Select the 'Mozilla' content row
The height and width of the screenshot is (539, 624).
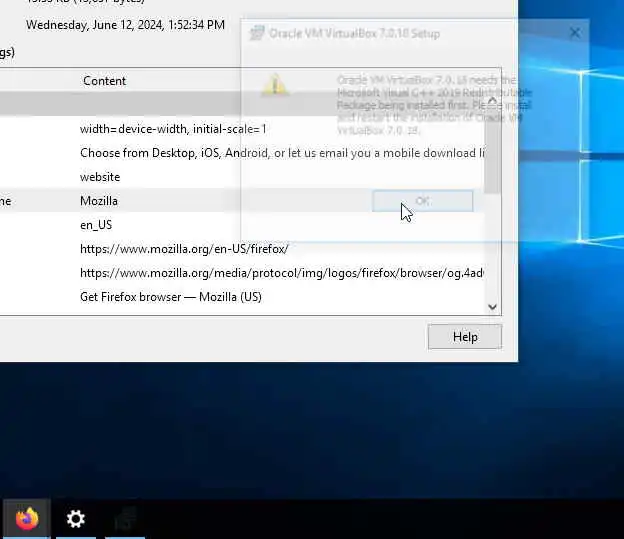coord(242,201)
